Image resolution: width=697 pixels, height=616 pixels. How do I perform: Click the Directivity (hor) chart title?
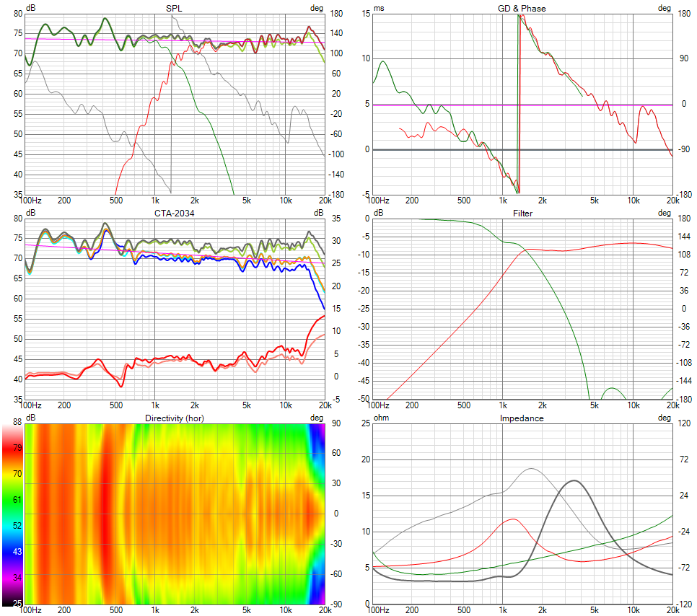pos(175,418)
